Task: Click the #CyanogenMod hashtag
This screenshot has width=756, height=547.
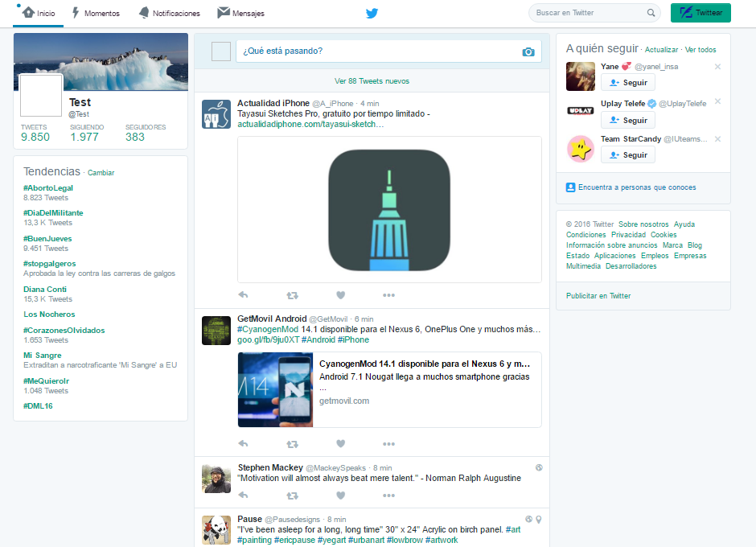Action: point(268,329)
